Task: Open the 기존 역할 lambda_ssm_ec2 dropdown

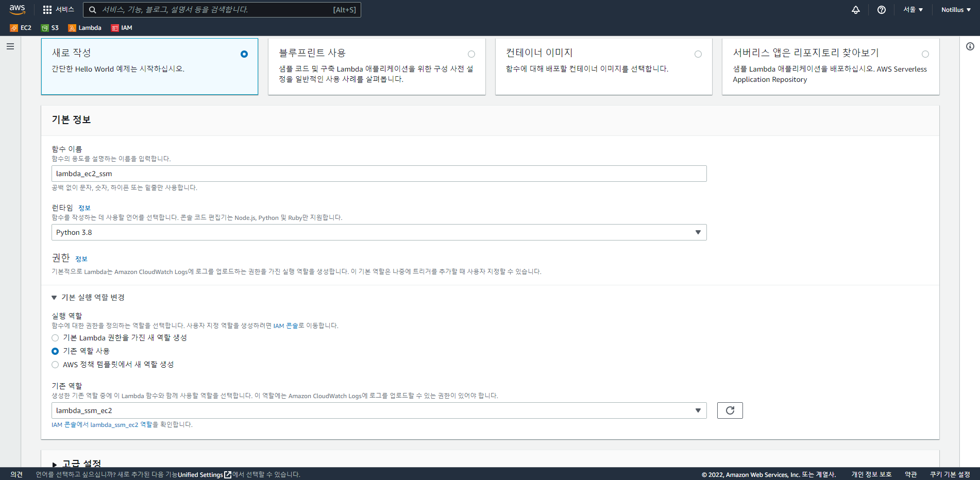Action: [x=379, y=410]
